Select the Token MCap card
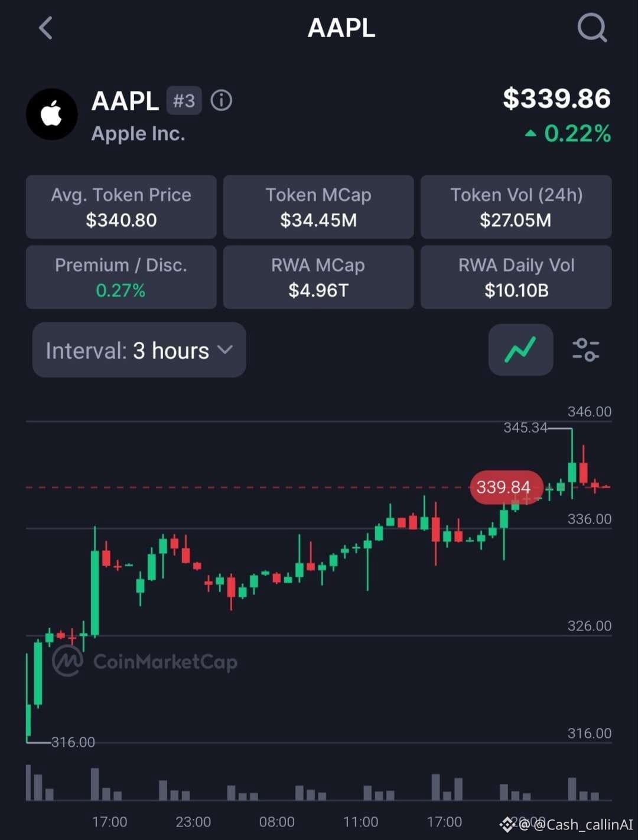 pyautogui.click(x=318, y=207)
